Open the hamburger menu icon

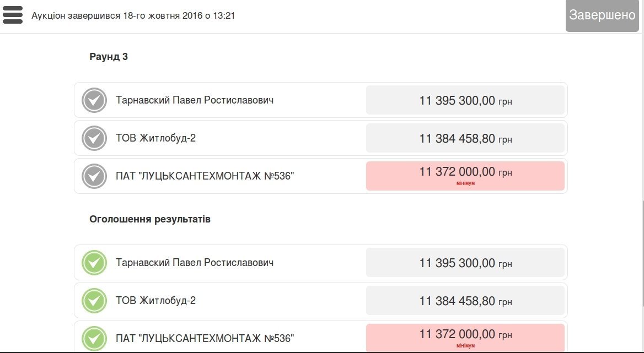coord(13,15)
